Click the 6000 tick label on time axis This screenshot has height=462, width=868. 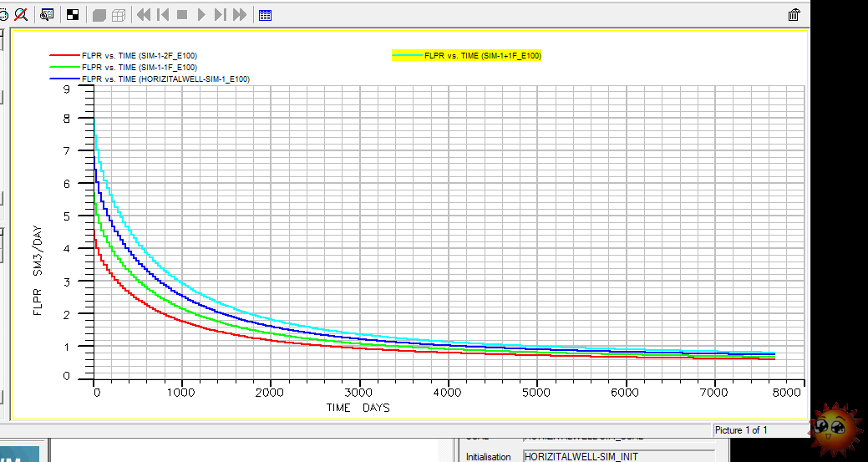[625, 393]
